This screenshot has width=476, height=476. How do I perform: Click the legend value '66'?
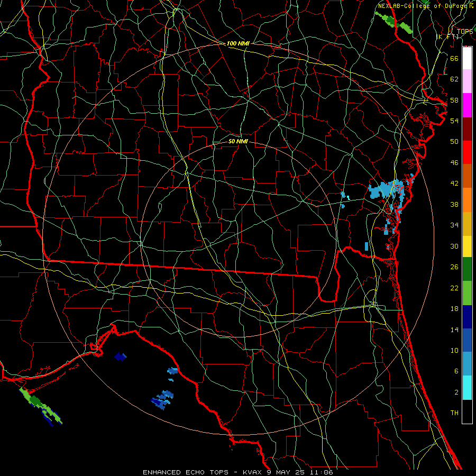454,58
